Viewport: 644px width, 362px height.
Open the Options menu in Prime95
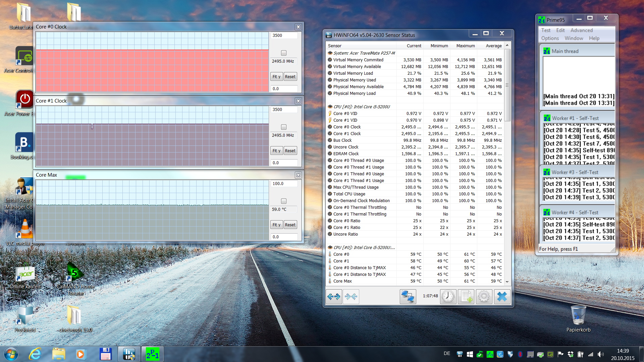550,38
